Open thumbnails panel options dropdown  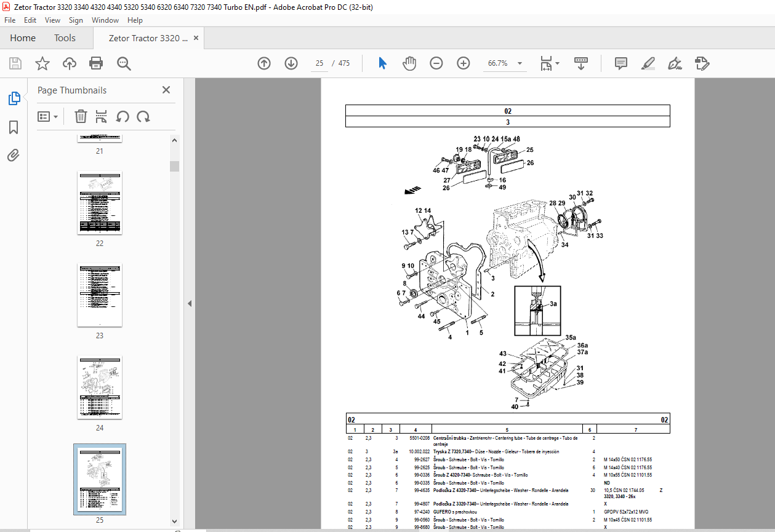click(x=47, y=116)
